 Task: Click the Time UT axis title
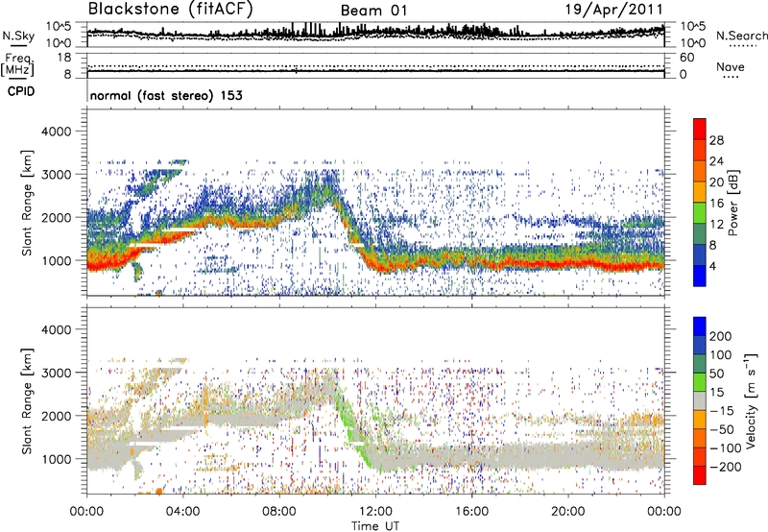[375, 526]
